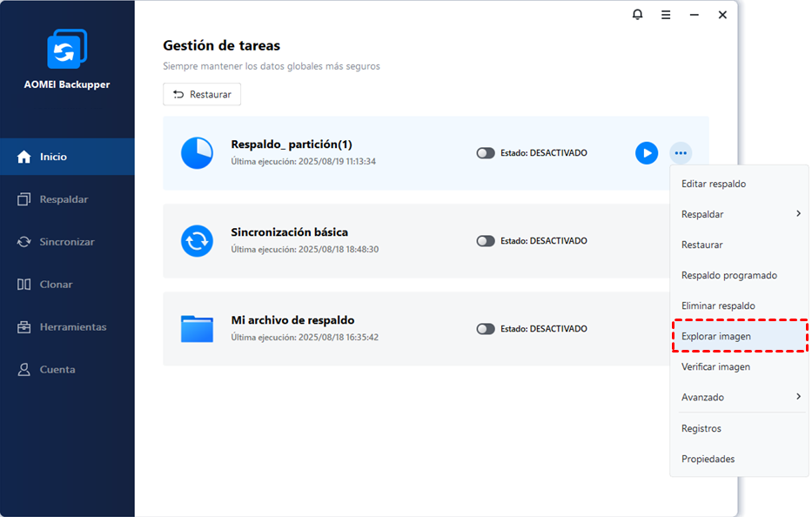The height and width of the screenshot is (517, 812).
Task: Minimize the AOMEI Backupper window
Action: point(694,15)
